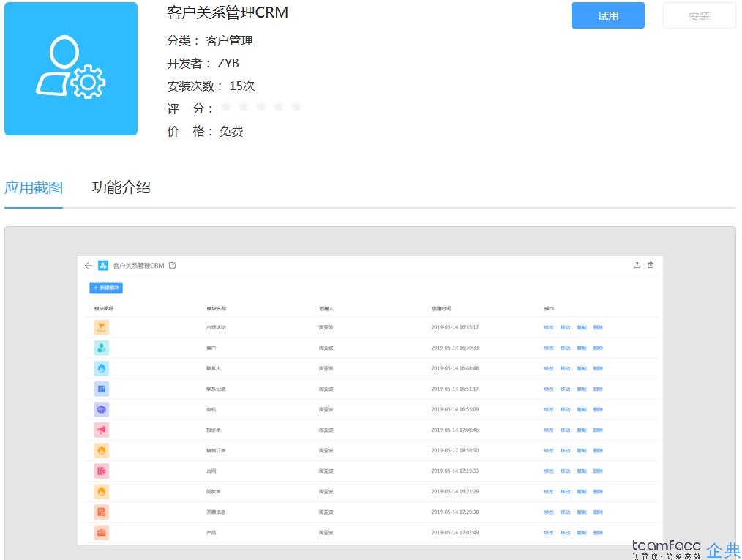Click the large CRM app logo tile
The width and height of the screenshot is (742, 560).
71,69
